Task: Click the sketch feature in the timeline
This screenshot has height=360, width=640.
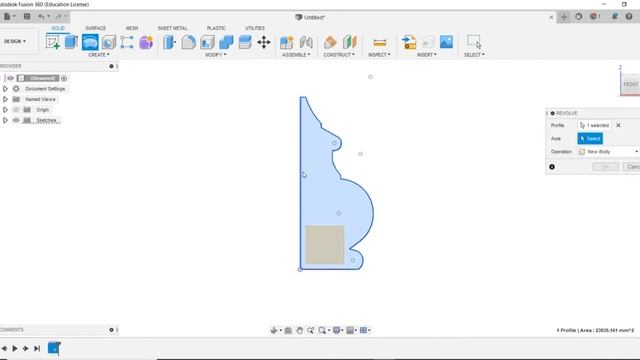Action: click(54, 348)
